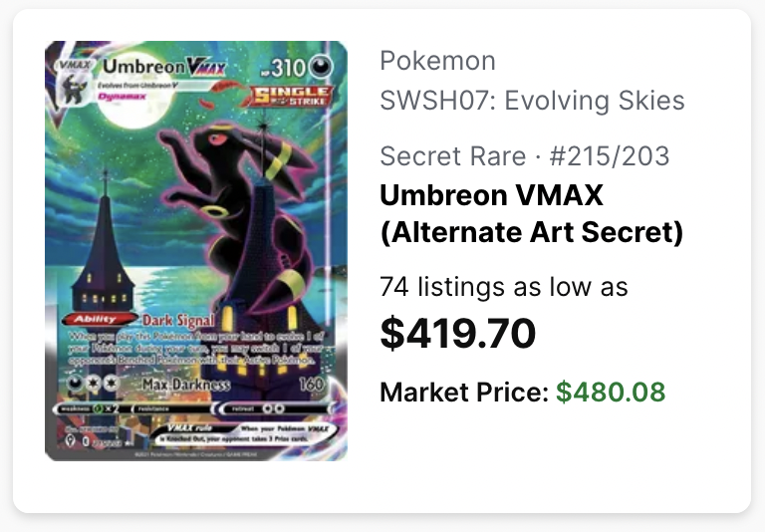Click the $480.08 market price value
The width and height of the screenshot is (765, 532).
tap(611, 392)
